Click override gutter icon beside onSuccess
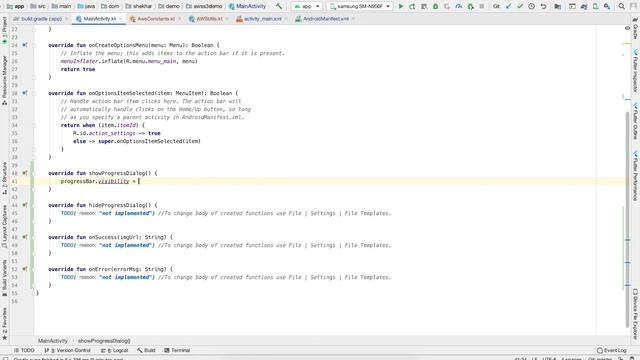Viewport: 640px width, 360px height. pyautogui.click(x=24, y=237)
